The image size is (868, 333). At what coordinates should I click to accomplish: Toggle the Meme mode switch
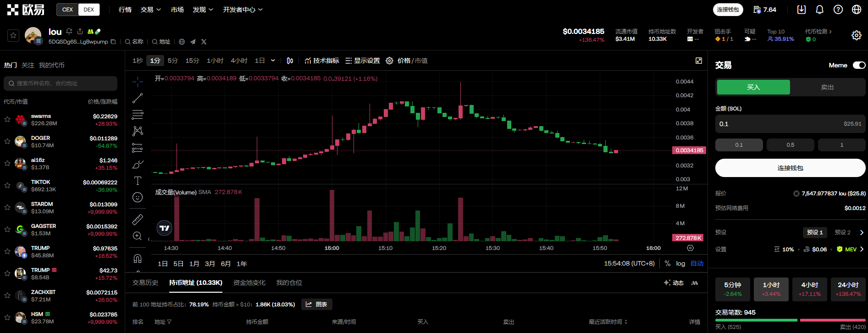click(858, 65)
